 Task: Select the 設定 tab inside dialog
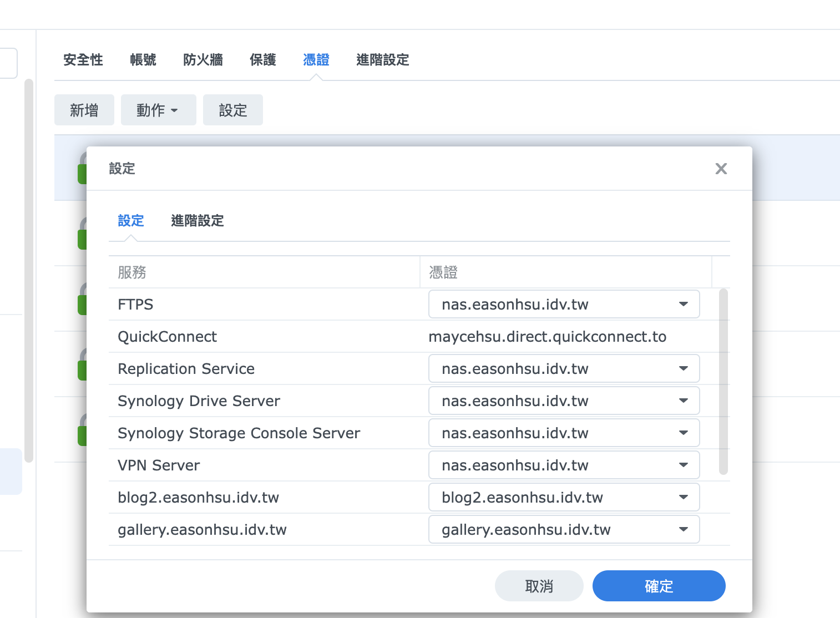pos(130,221)
